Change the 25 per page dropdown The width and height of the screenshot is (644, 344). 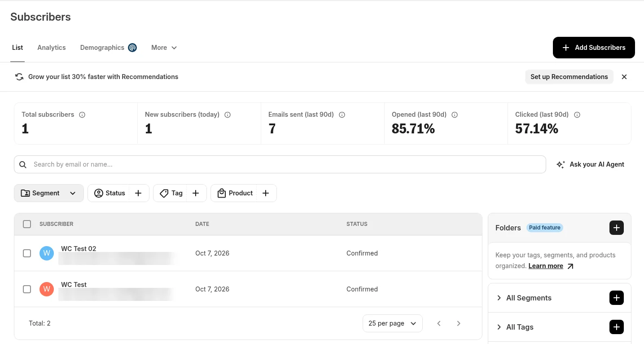[x=393, y=323]
